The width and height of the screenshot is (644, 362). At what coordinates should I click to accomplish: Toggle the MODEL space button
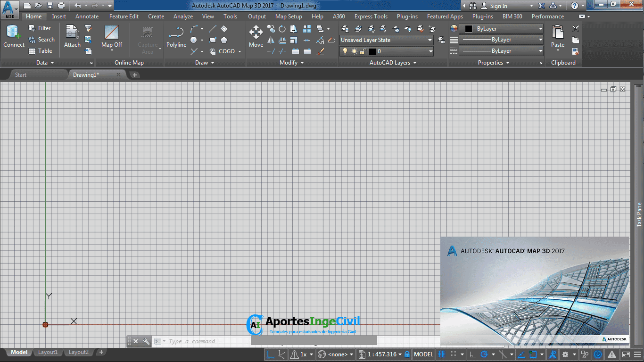click(423, 354)
